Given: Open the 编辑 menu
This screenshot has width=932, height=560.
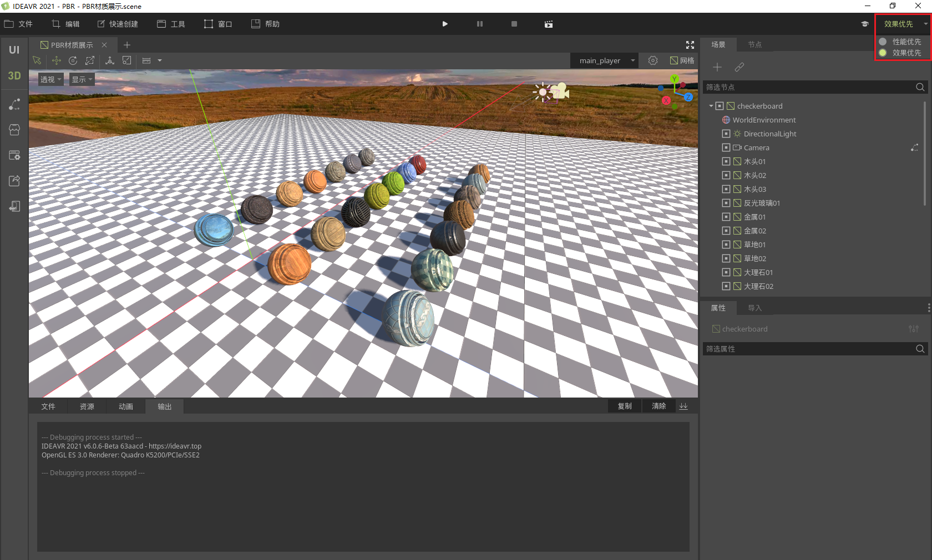Looking at the screenshot, I should pos(65,24).
